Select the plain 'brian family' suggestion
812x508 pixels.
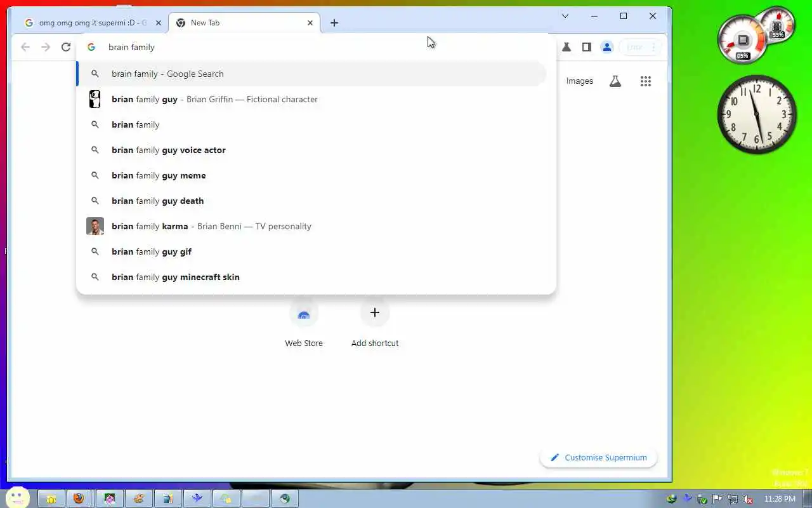[x=311, y=124]
